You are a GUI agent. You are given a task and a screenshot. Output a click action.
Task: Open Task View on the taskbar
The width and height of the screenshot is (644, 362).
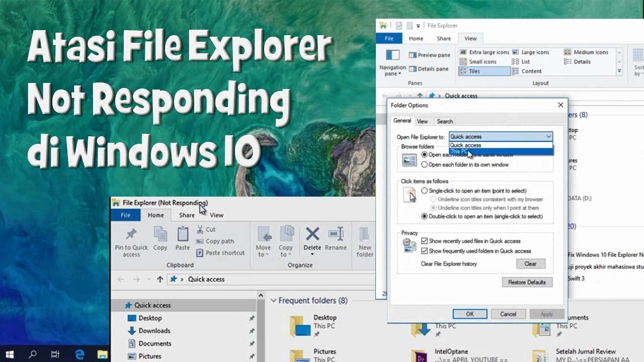point(55,354)
